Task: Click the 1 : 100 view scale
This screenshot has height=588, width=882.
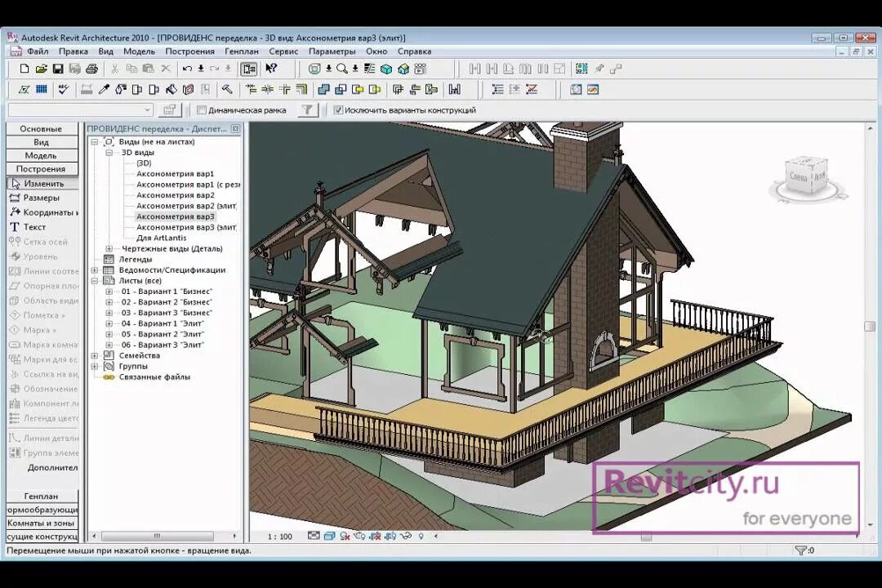Action: pyautogui.click(x=279, y=537)
